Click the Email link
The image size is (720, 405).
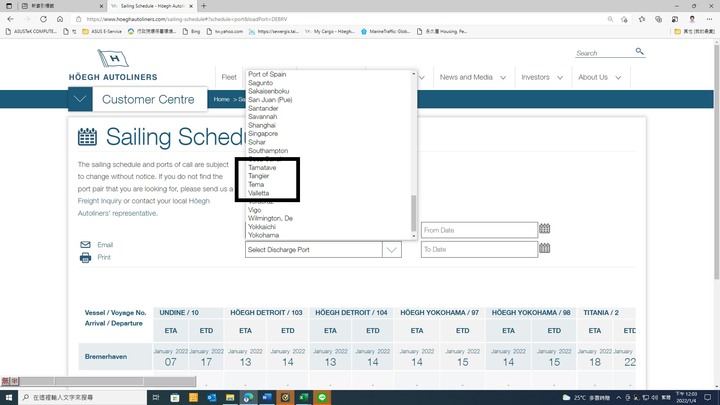(105, 245)
